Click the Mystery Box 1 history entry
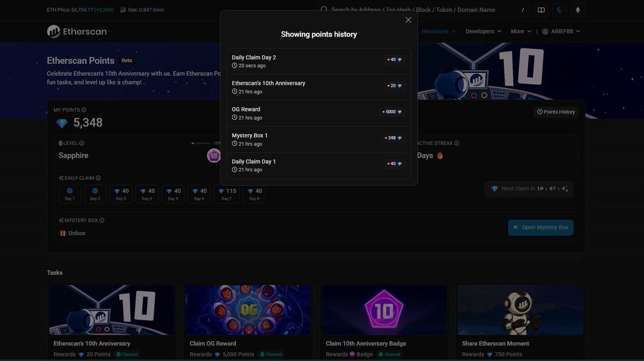 pyautogui.click(x=319, y=139)
